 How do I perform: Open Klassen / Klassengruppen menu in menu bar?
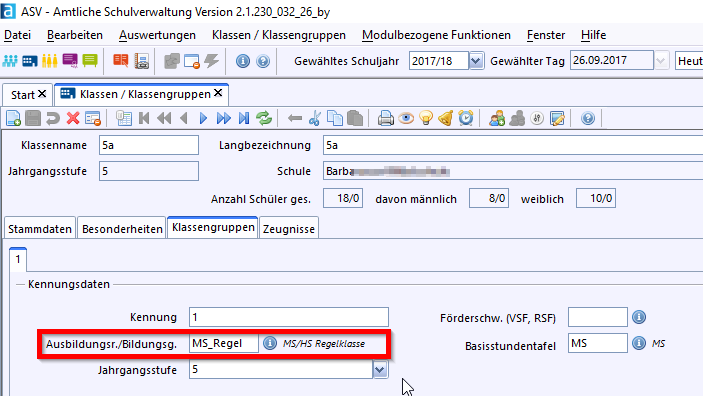click(279, 35)
